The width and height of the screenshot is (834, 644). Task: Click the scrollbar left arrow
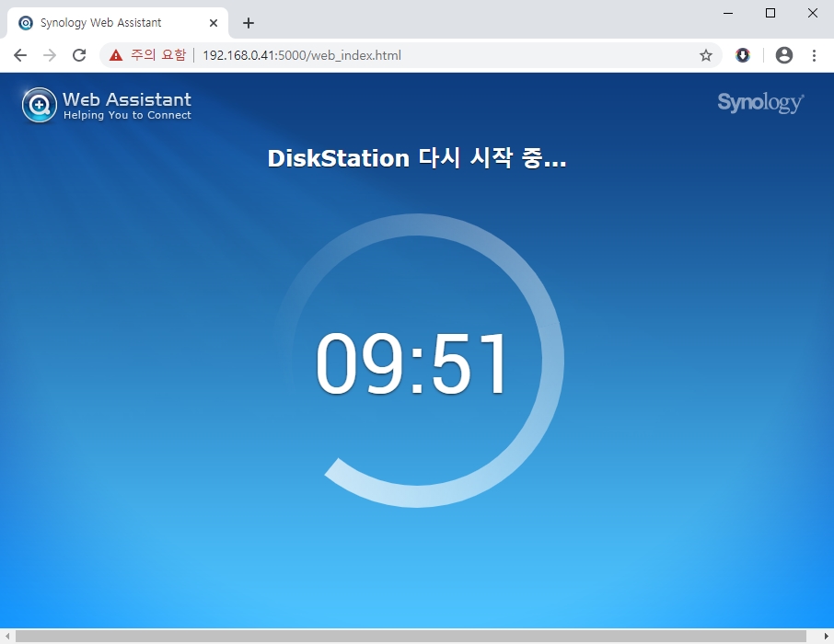[7, 637]
